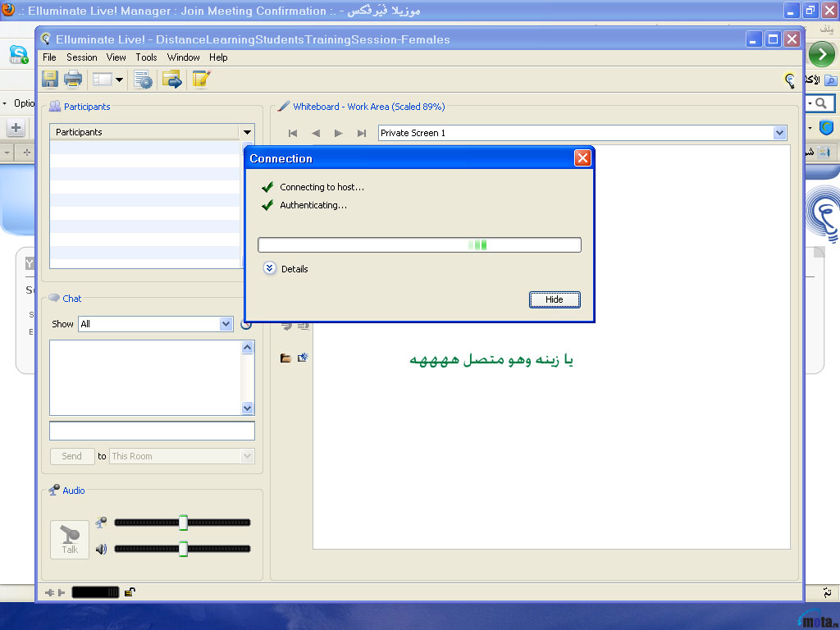Click the plus button in Firefox window
Image resolution: width=840 pixels, height=630 pixels.
16,127
